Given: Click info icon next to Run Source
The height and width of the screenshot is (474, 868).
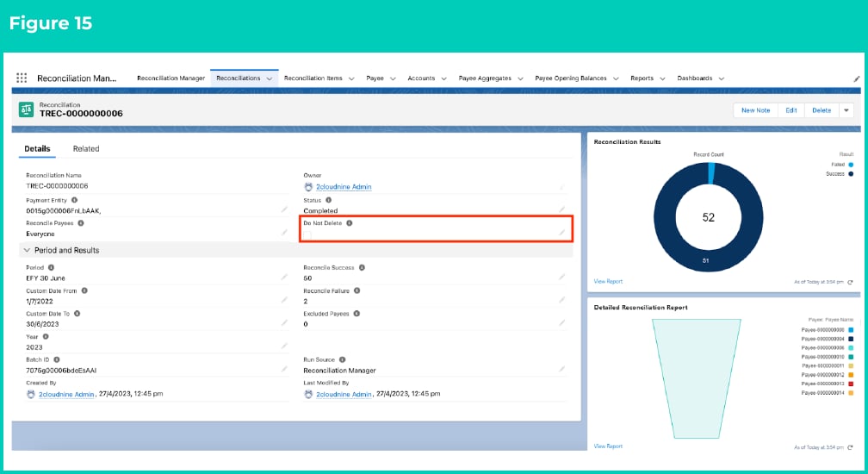Looking at the screenshot, I should pos(342,359).
